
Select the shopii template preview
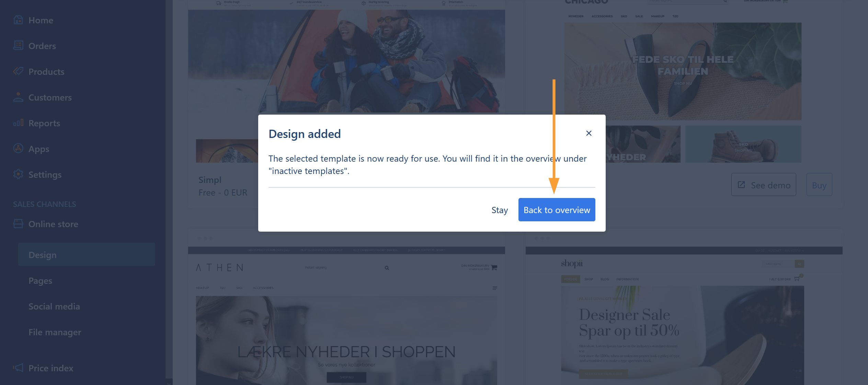coord(684,316)
